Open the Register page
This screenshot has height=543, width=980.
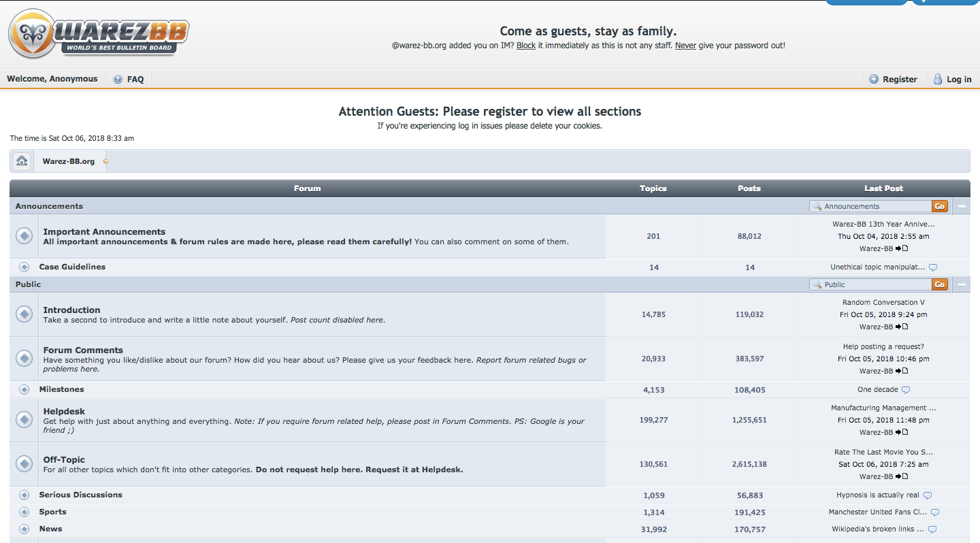(x=900, y=79)
